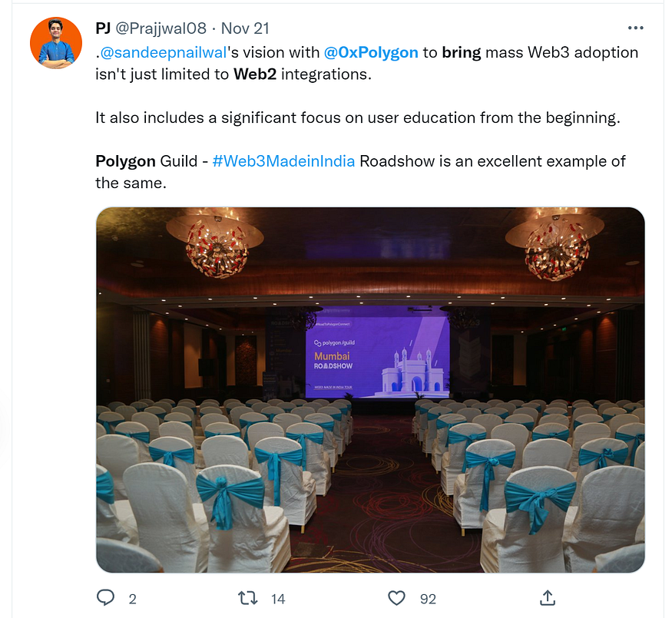The height and width of the screenshot is (618, 672).
Task: Open the Mumbai Roadshow photo
Action: [370, 390]
